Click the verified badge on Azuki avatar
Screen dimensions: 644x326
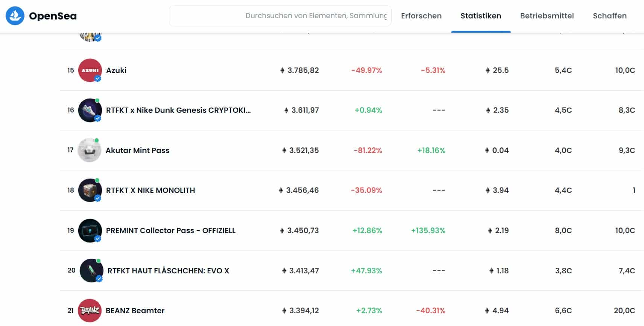[x=98, y=79]
